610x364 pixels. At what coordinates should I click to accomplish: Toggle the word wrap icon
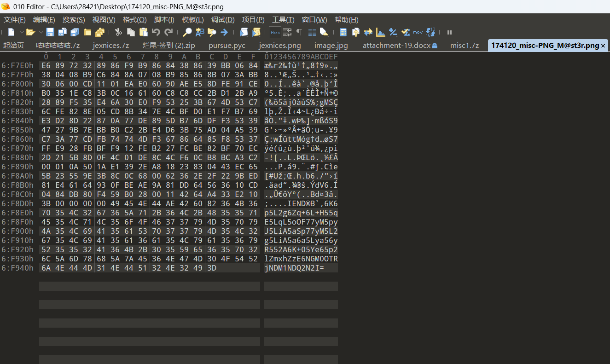pos(287,32)
